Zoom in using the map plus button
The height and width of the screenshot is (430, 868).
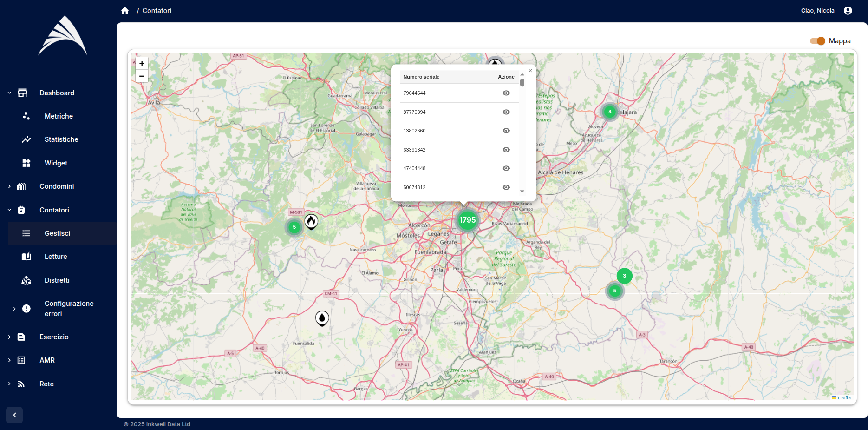pos(142,63)
